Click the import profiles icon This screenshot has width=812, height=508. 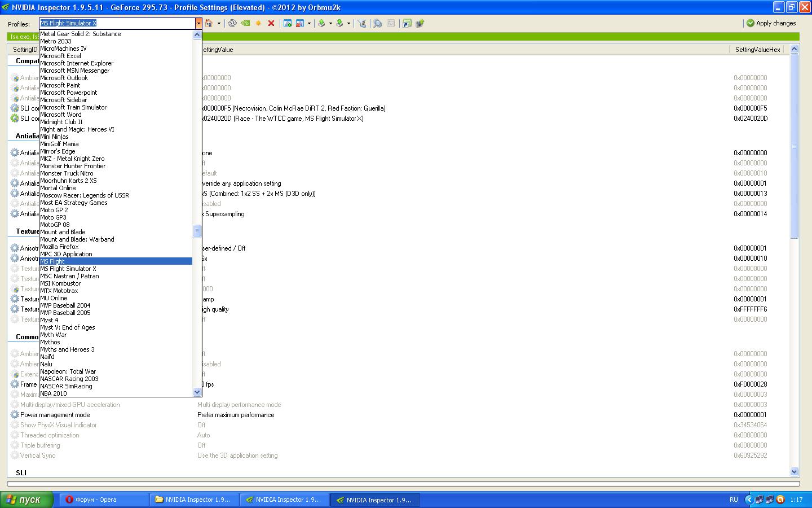coord(340,23)
